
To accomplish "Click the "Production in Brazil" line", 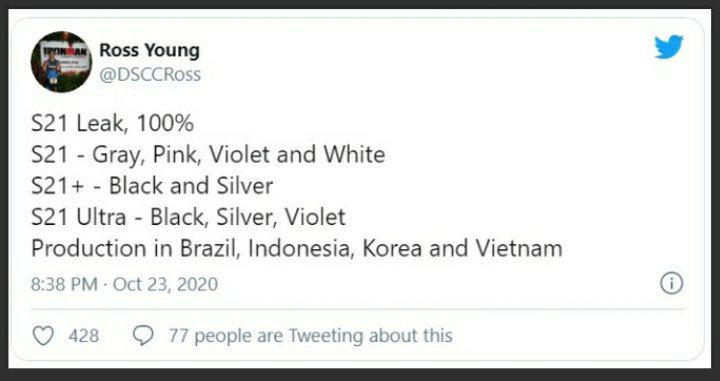I will [297, 248].
